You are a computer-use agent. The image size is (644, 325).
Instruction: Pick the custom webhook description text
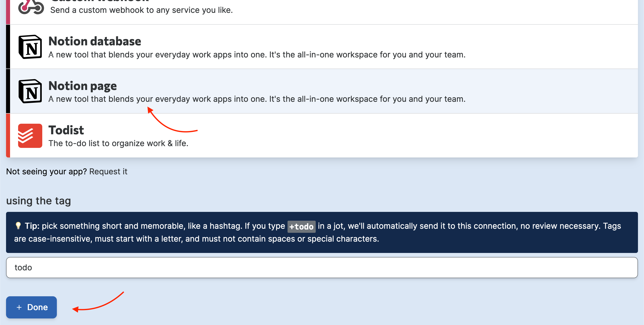coord(141,10)
